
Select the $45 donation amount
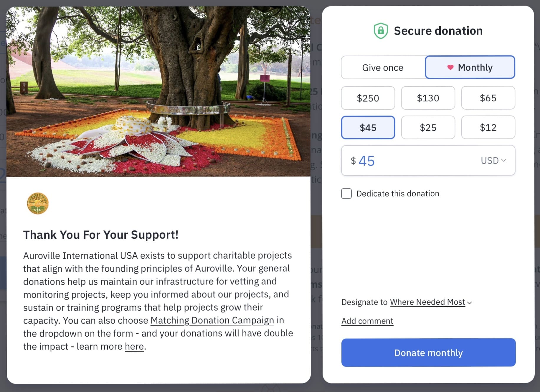point(368,128)
